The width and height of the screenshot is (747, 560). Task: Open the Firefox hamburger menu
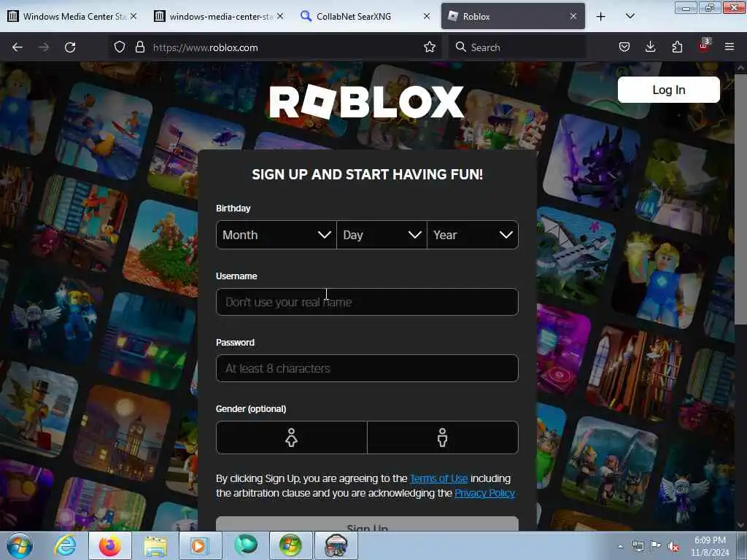pyautogui.click(x=729, y=47)
